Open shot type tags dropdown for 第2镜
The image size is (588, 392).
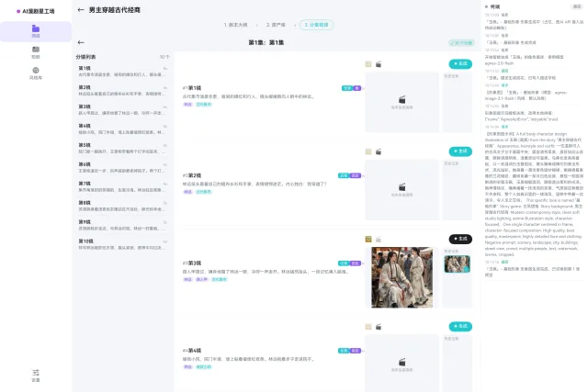(349, 175)
